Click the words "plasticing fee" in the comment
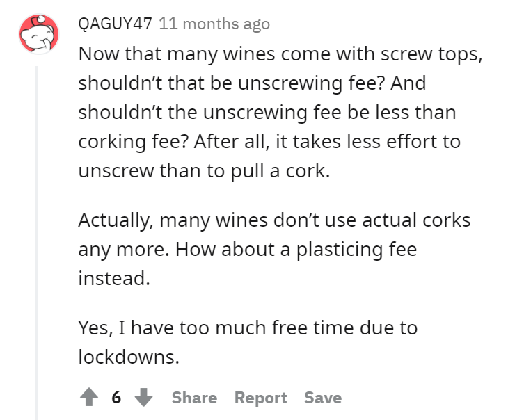Screen dimensions: 508x420 click(357, 250)
